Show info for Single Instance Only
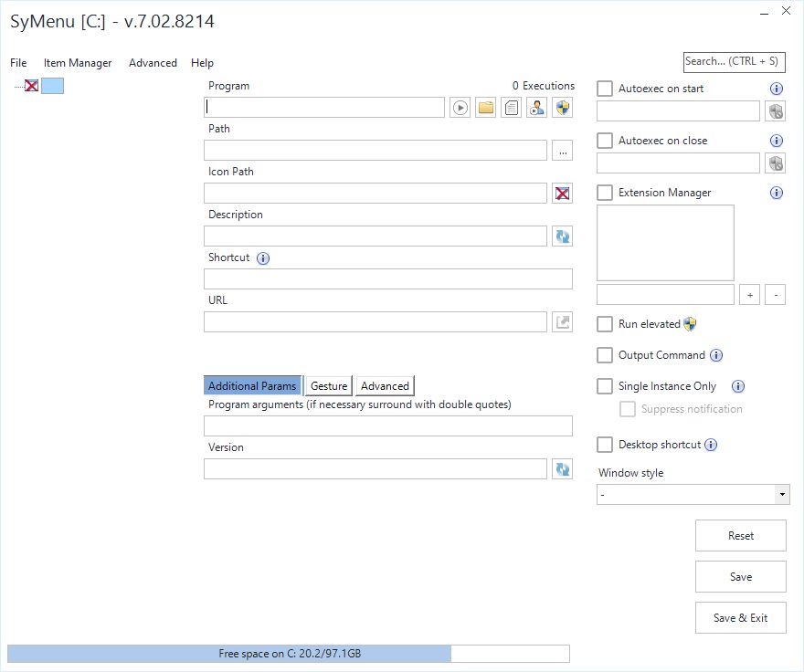 point(738,386)
